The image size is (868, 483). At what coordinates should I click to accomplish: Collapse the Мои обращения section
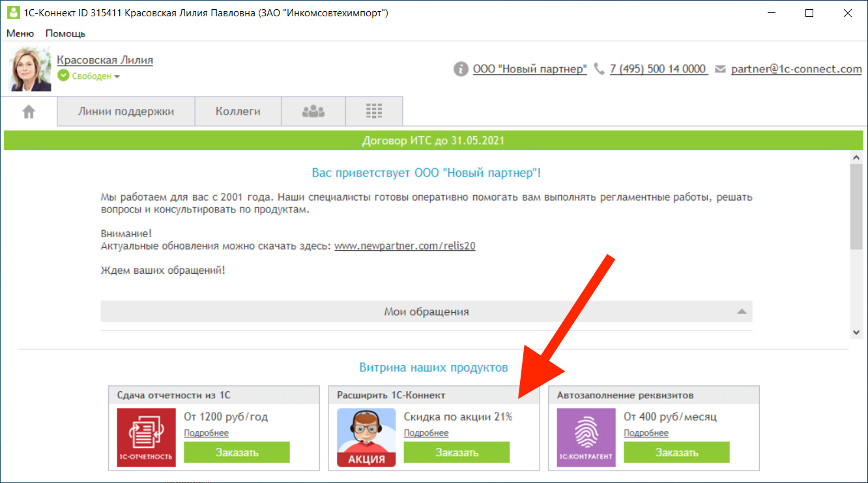pos(741,312)
